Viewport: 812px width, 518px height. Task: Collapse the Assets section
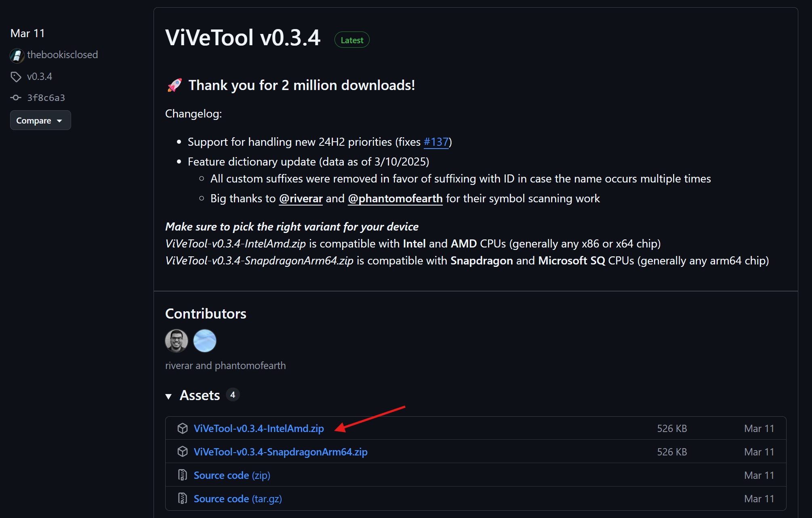point(169,396)
